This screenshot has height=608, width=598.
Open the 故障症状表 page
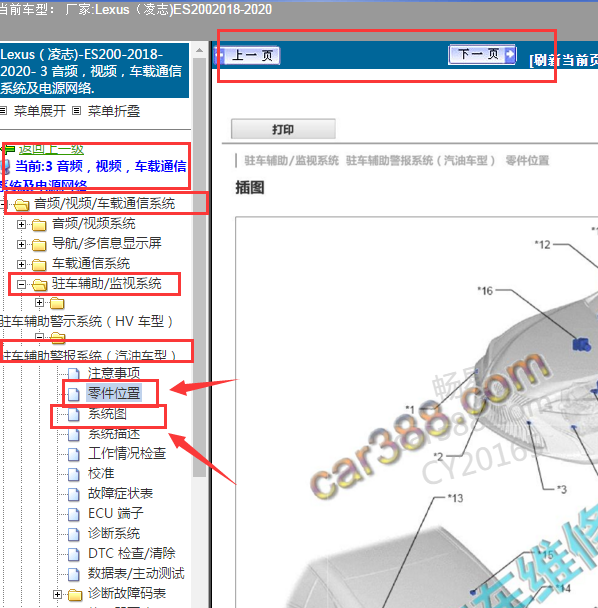tap(120, 493)
